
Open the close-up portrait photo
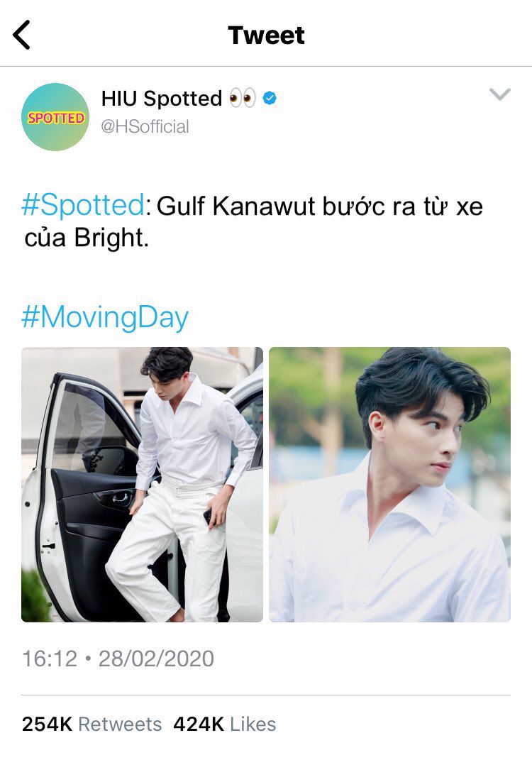[x=389, y=485]
